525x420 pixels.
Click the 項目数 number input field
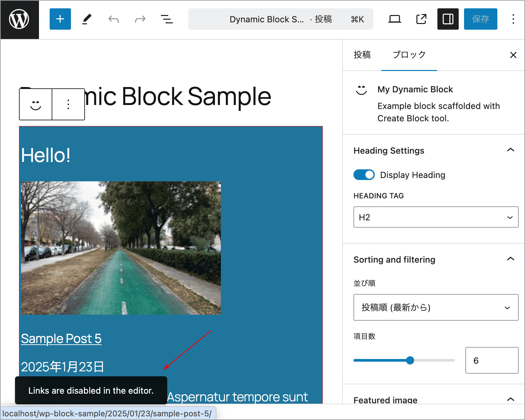[492, 360]
